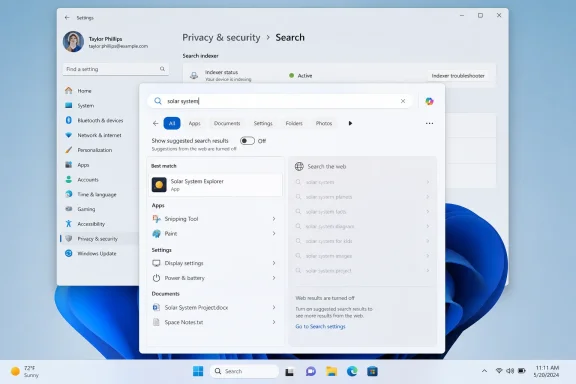Open Microsoft Store from the taskbar

coord(372,372)
